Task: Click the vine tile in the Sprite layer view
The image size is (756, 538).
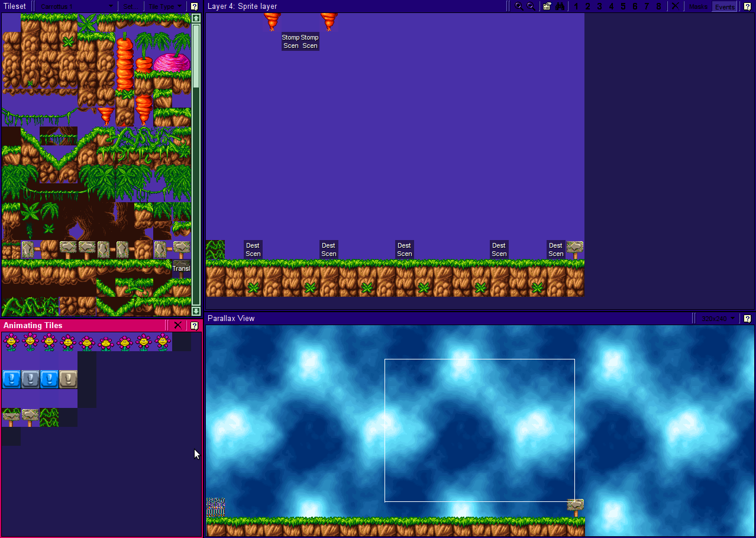Action: tap(215, 249)
